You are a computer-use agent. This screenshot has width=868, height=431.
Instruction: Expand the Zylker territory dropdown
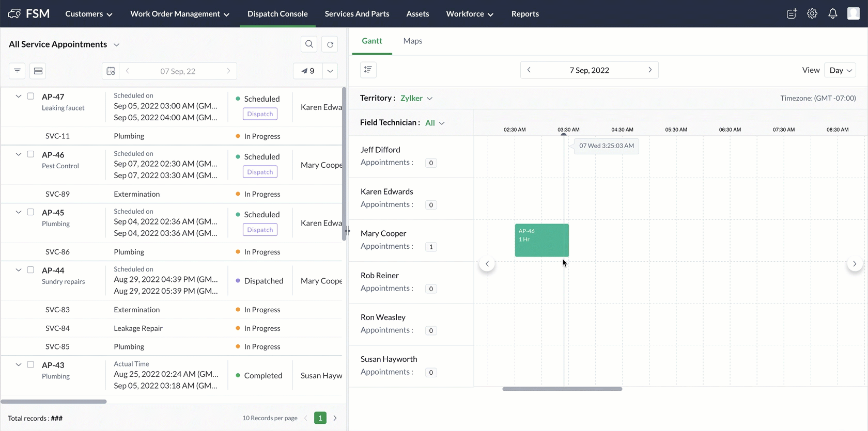point(416,98)
